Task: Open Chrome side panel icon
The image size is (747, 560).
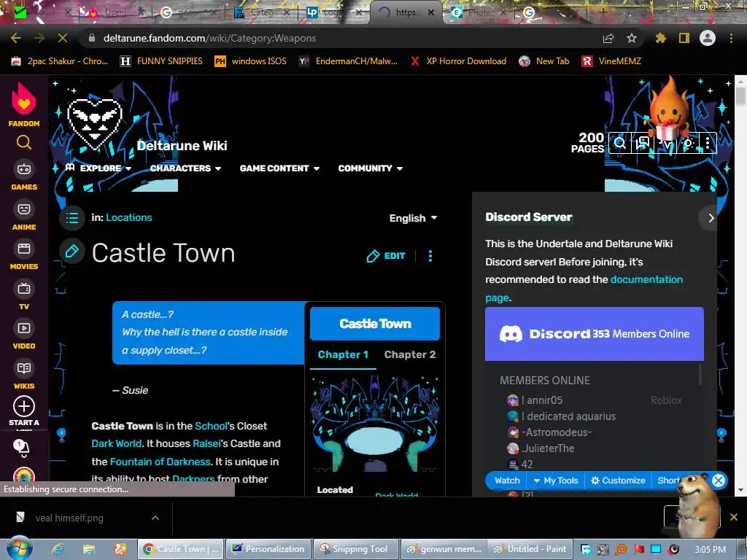Action: 684,38
